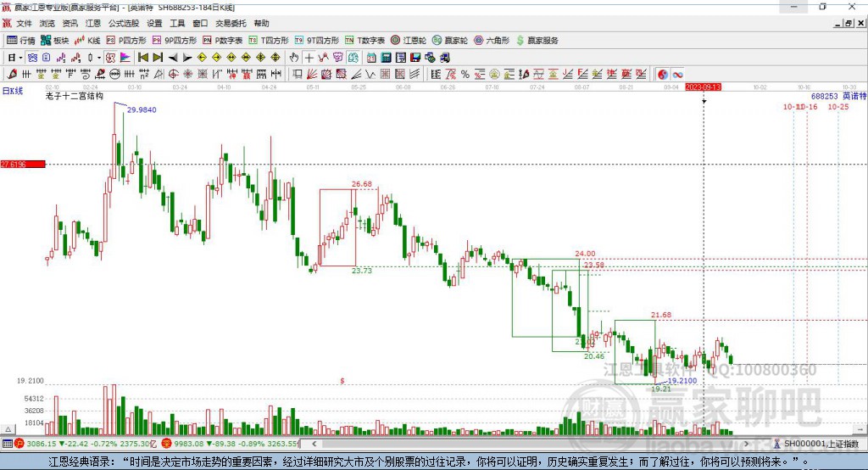Open the 帮助 menu
Screen dimensions: 868x470
coord(261,23)
